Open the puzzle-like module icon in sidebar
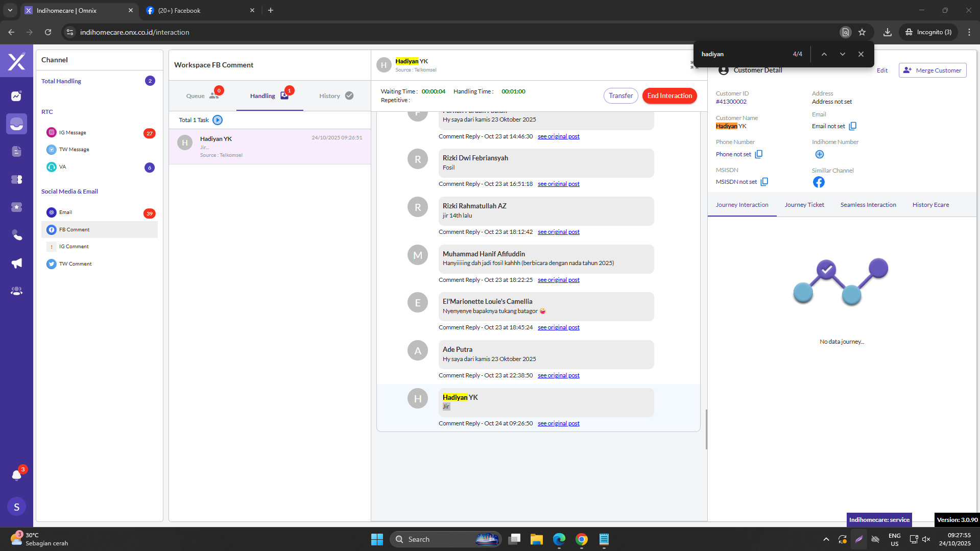The width and height of the screenshot is (980, 551). click(x=16, y=179)
